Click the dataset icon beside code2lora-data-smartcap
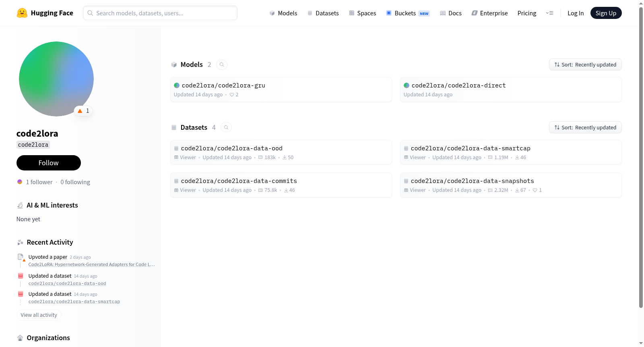The image size is (644, 347). tap(406, 148)
